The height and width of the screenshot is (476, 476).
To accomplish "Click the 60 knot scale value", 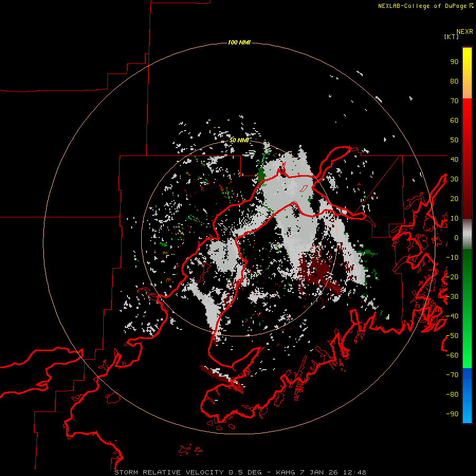I will [454, 121].
